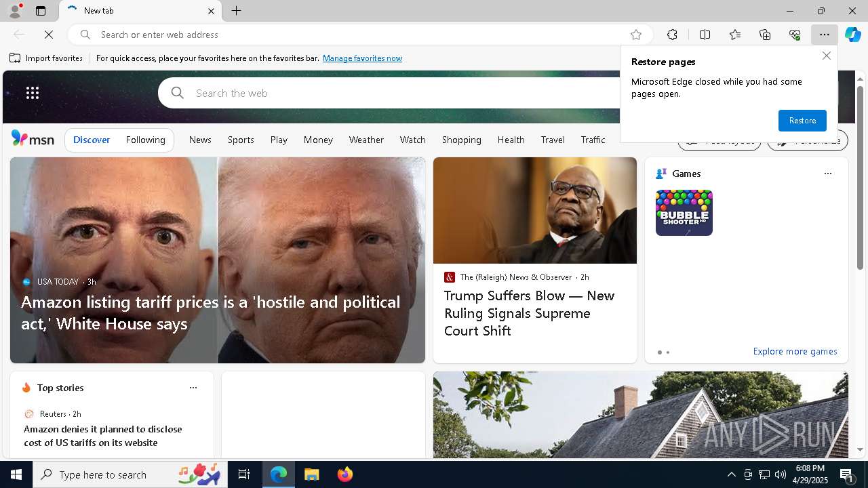Open the Traffic category
The width and height of the screenshot is (868, 488).
click(x=593, y=140)
